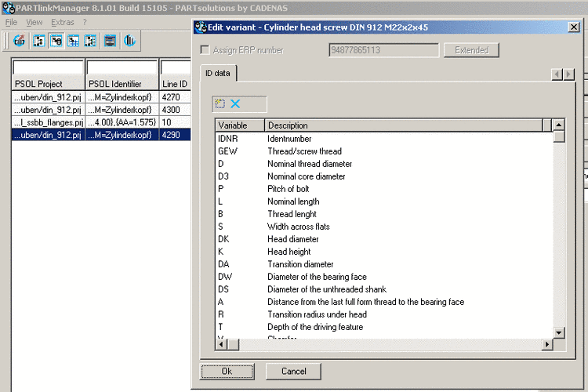Select the table row with Line ID 4300
Image resolution: width=588 pixels, height=392 pixels.
[x=101, y=110]
